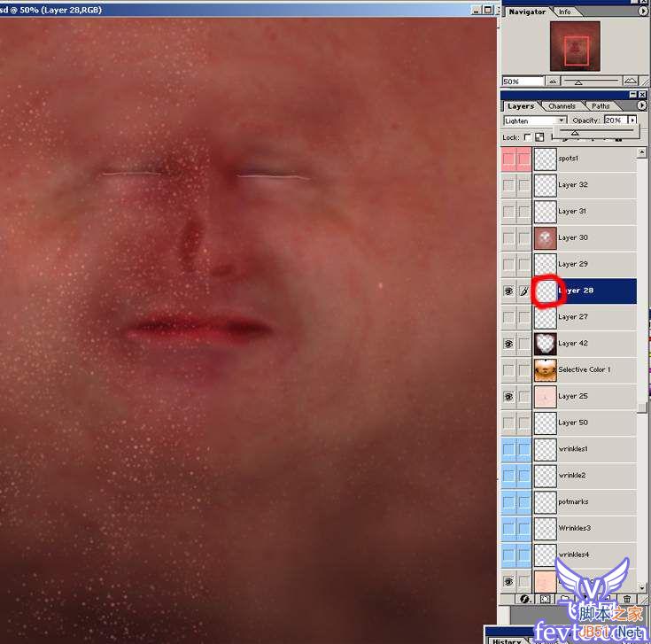Switch to the Navigator tab

pos(527,12)
